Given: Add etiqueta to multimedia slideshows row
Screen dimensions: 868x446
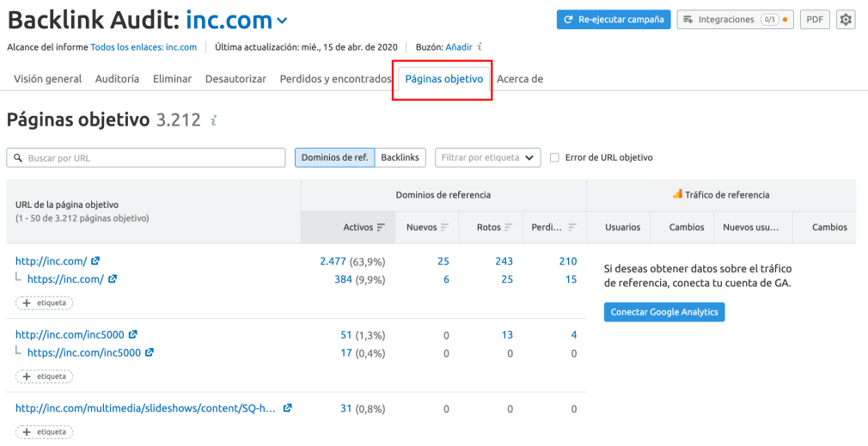Looking at the screenshot, I should [x=45, y=431].
